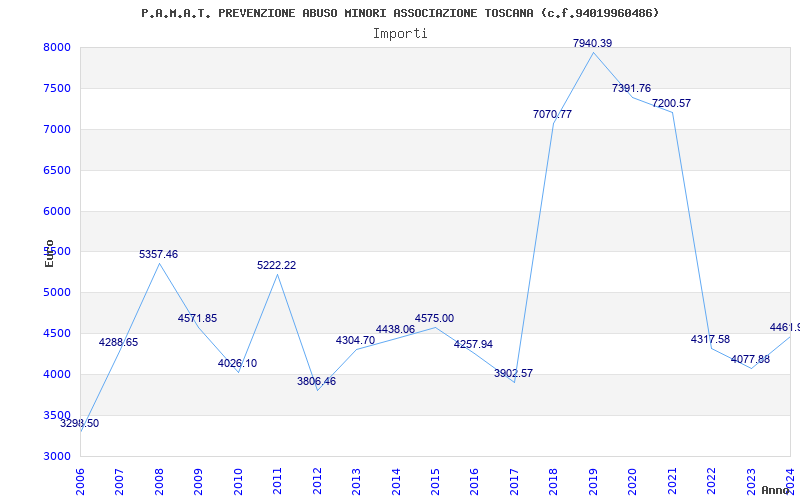Click the 6000 y-axis tick label
800x500 pixels.
57,211
